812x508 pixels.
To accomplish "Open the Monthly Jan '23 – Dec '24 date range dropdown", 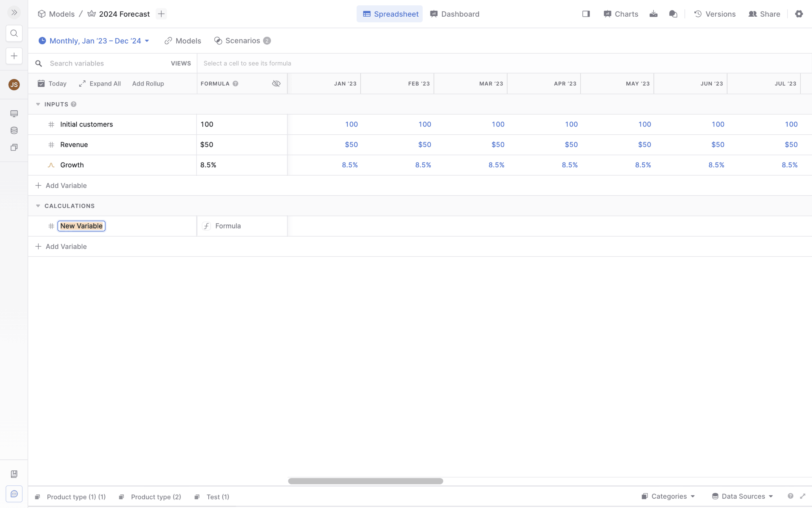I will pyautogui.click(x=94, y=41).
